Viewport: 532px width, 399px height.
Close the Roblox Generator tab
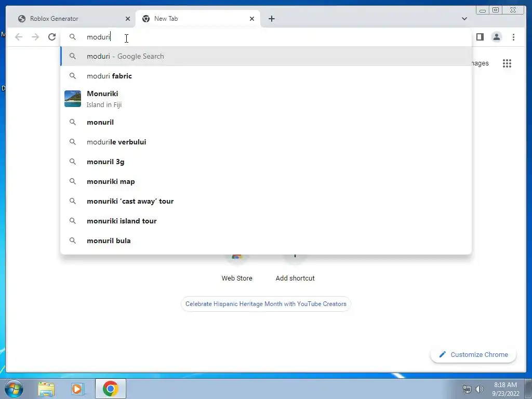coord(128,19)
